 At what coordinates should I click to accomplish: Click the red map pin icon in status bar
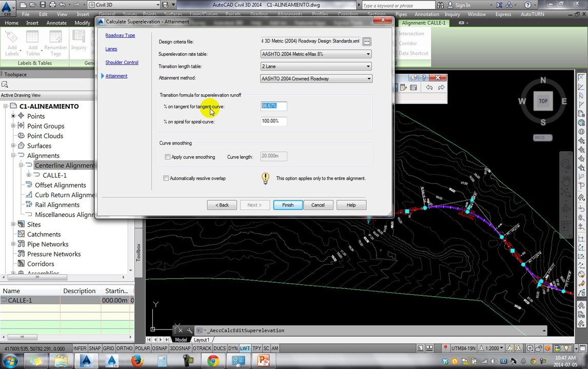click(445, 347)
